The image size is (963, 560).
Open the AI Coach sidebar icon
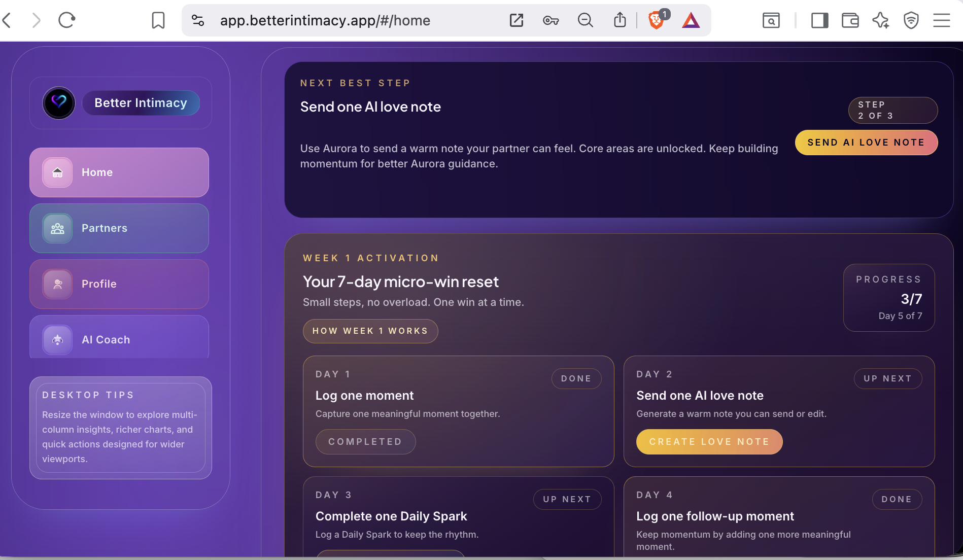pos(57,339)
